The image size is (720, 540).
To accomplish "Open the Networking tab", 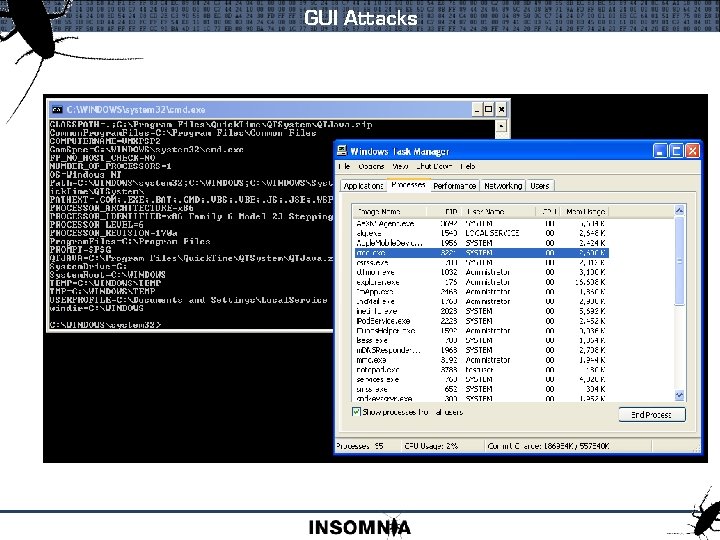I will click(503, 186).
